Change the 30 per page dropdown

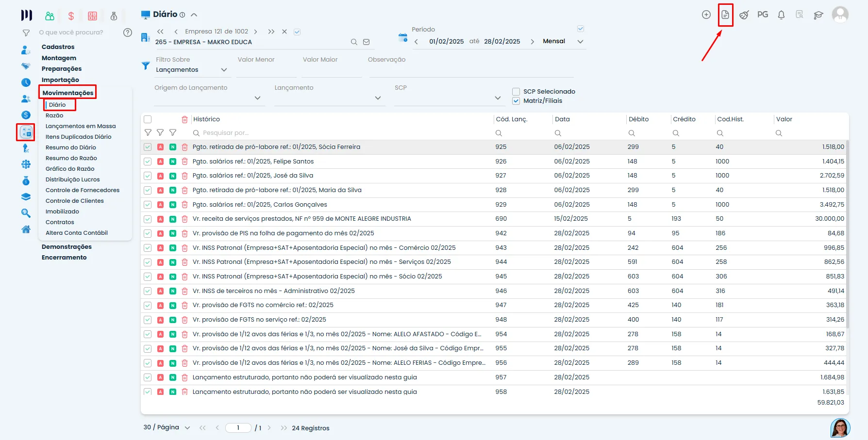167,428
